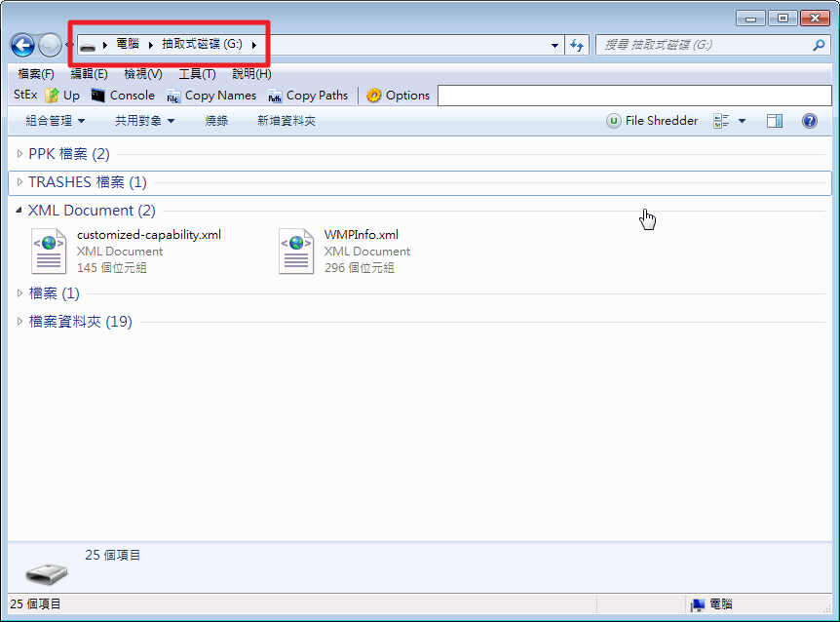
Task: Click the Copy Paths toolbar icon
Action: [x=275, y=96]
